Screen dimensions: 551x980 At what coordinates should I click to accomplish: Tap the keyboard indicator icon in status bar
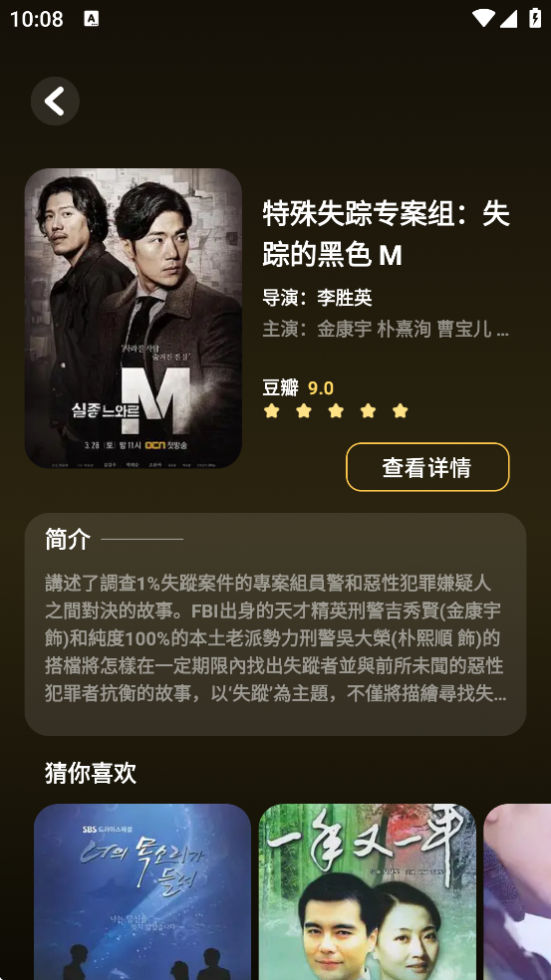(92, 19)
